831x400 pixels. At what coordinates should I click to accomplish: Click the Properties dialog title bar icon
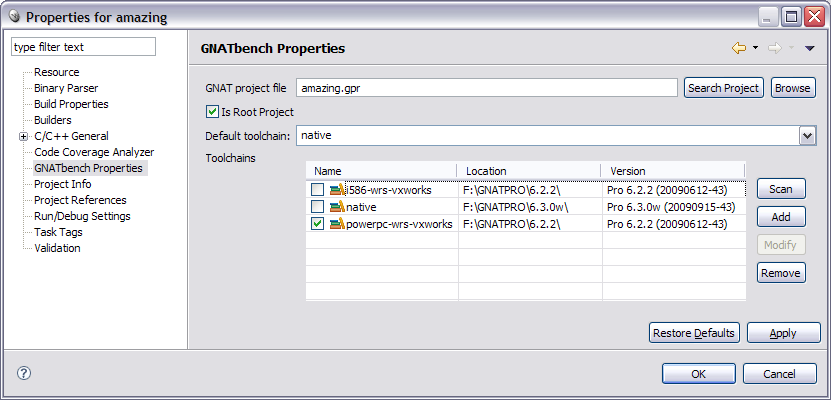[x=15, y=17]
